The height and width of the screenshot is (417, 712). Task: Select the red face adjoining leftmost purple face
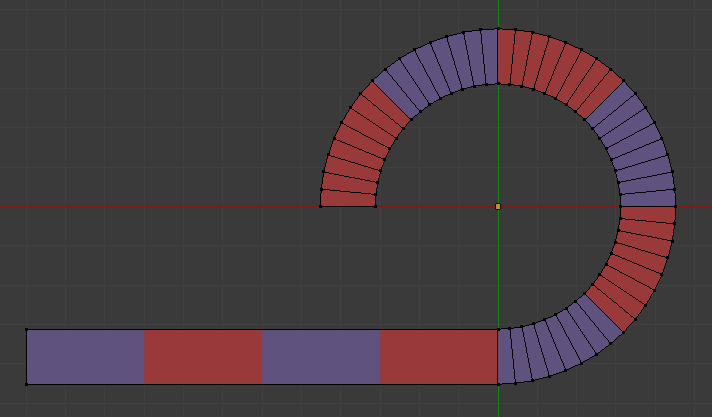click(x=203, y=357)
